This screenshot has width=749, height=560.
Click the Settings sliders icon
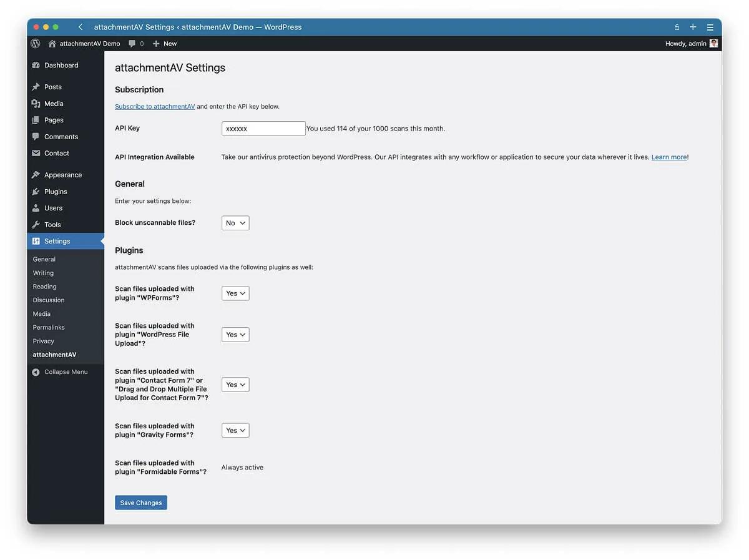point(36,241)
